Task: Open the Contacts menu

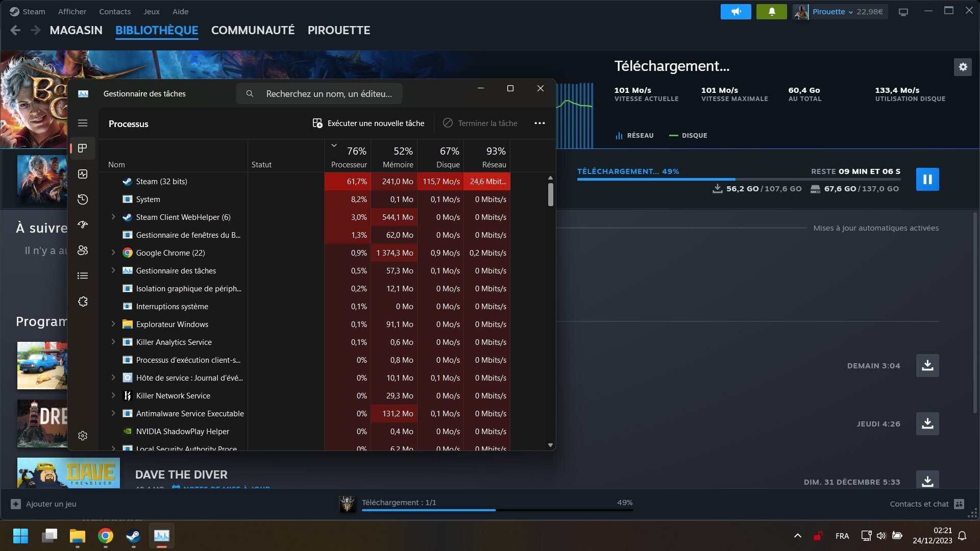Action: click(x=115, y=12)
